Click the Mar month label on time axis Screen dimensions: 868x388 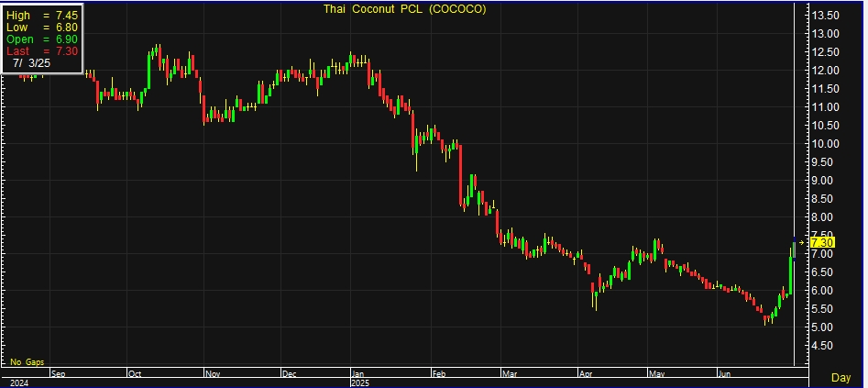[x=508, y=373]
